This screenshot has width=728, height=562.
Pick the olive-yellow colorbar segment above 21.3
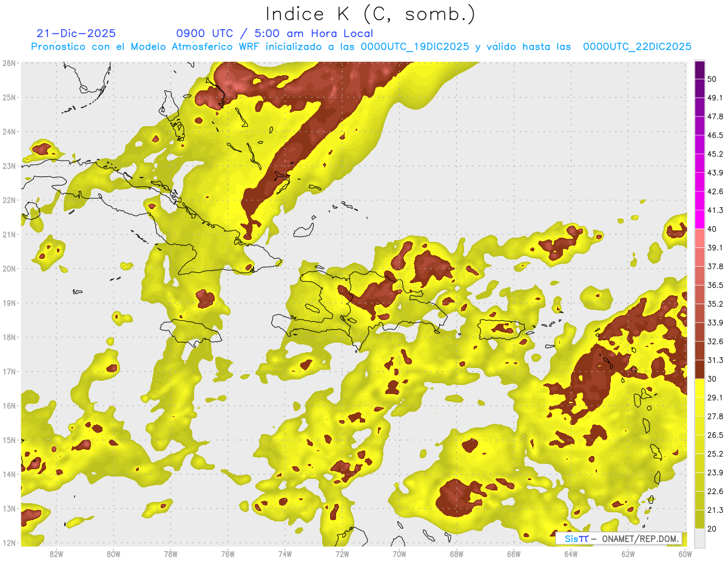(x=699, y=500)
